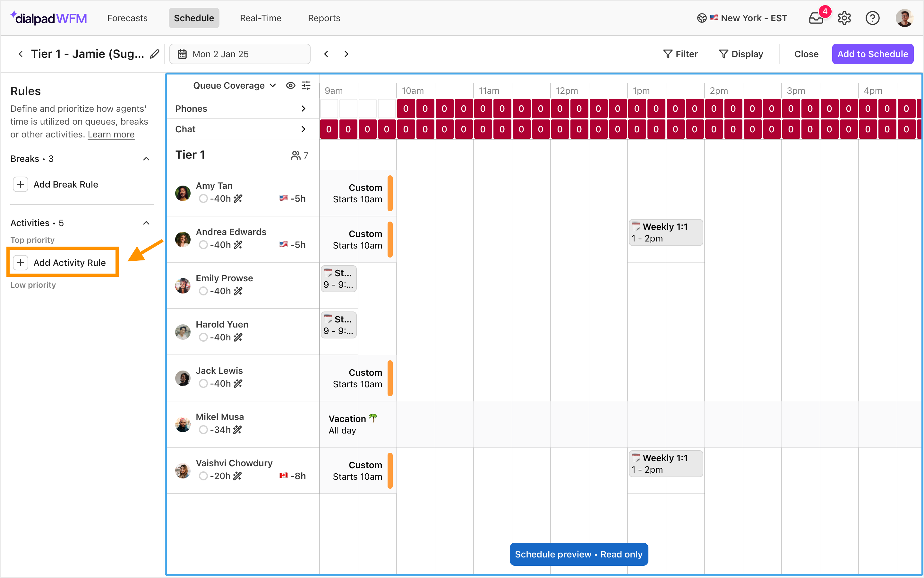Open the Display options

pos(741,54)
